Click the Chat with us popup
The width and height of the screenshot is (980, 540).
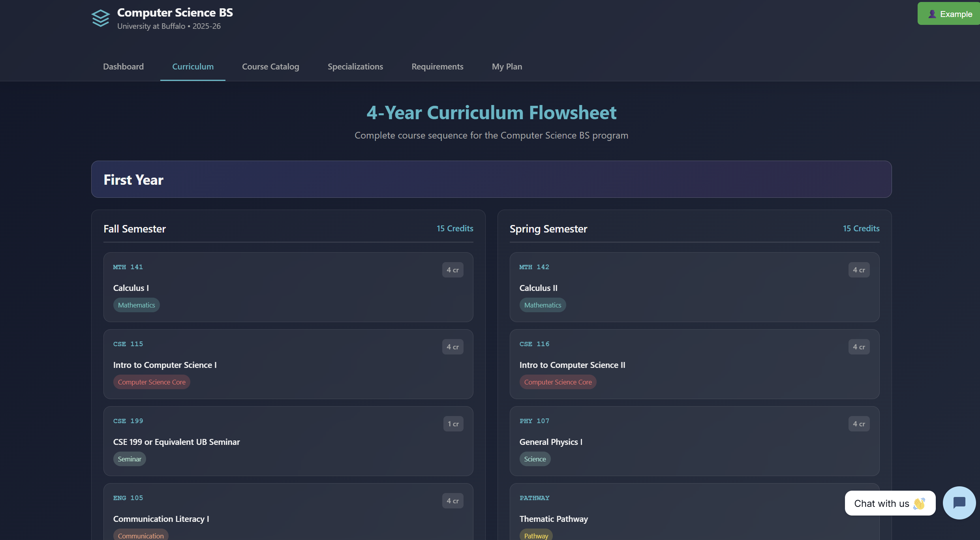tap(890, 503)
